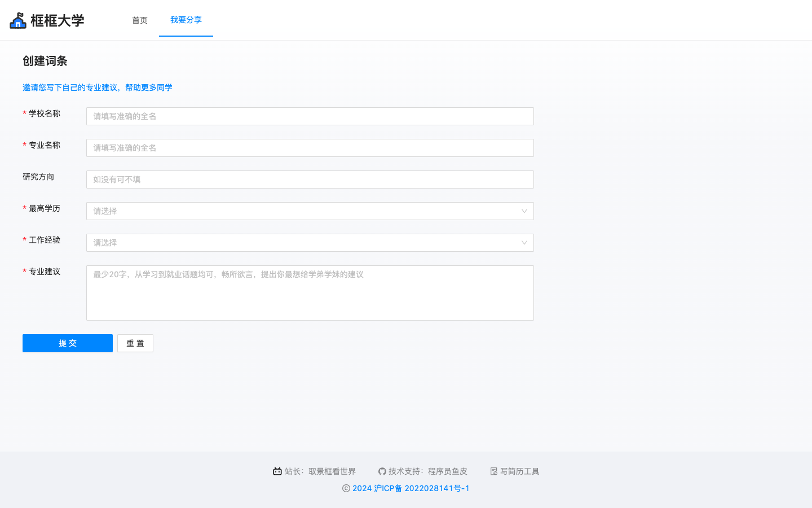Click the chevron arrow on 最高学历 field
The height and width of the screenshot is (508, 812).
point(525,211)
